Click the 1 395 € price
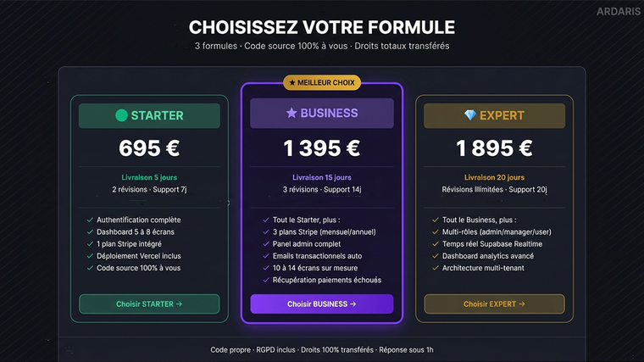This screenshot has width=644, height=362. (321, 148)
